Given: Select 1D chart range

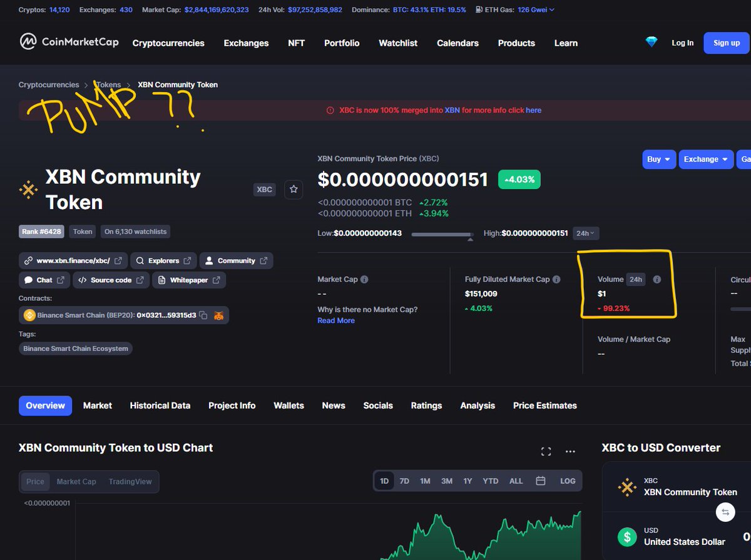Looking at the screenshot, I should (384, 481).
